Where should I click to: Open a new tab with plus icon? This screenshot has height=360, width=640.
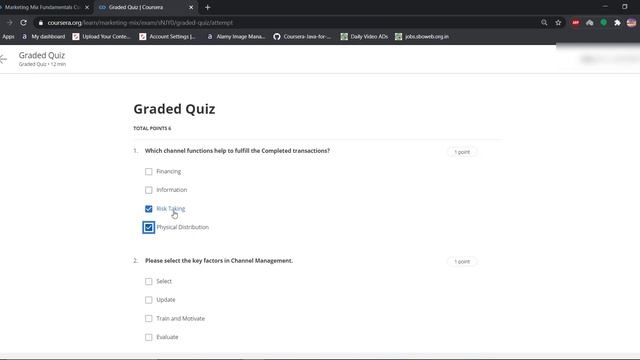(207, 7)
